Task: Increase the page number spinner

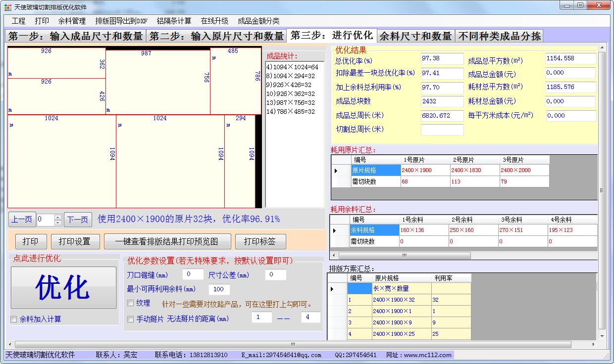Action: pyautogui.click(x=58, y=217)
